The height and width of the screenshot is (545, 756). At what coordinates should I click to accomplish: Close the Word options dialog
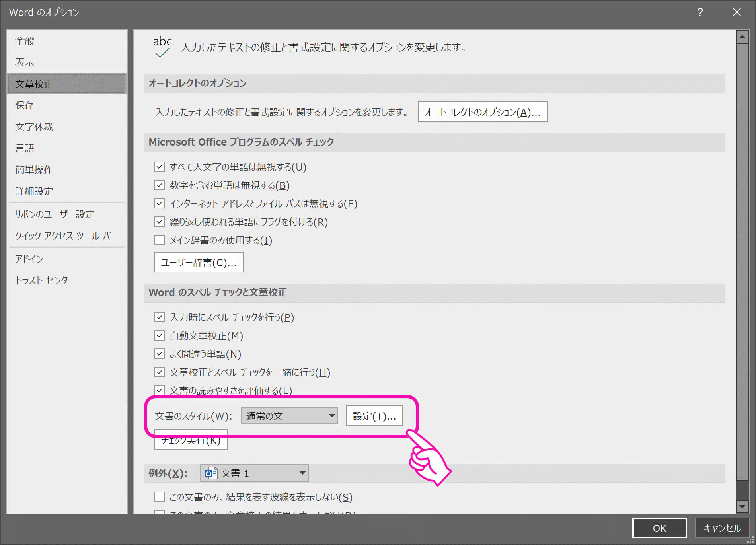click(x=737, y=12)
